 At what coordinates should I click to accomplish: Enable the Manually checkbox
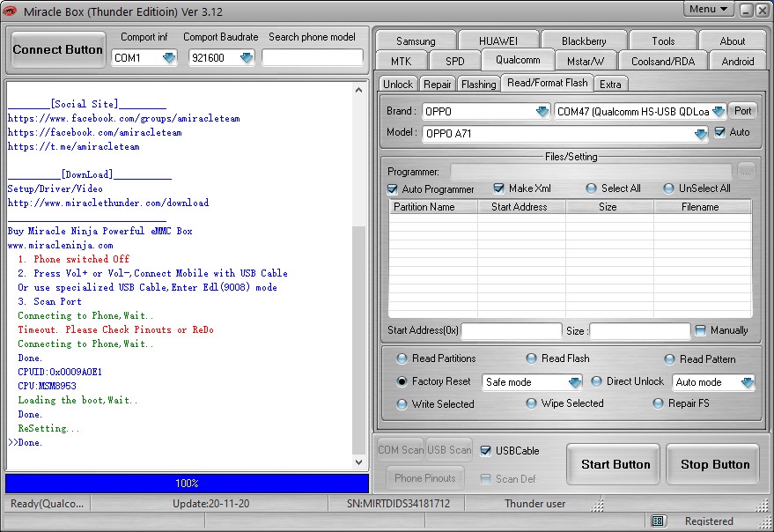700,330
